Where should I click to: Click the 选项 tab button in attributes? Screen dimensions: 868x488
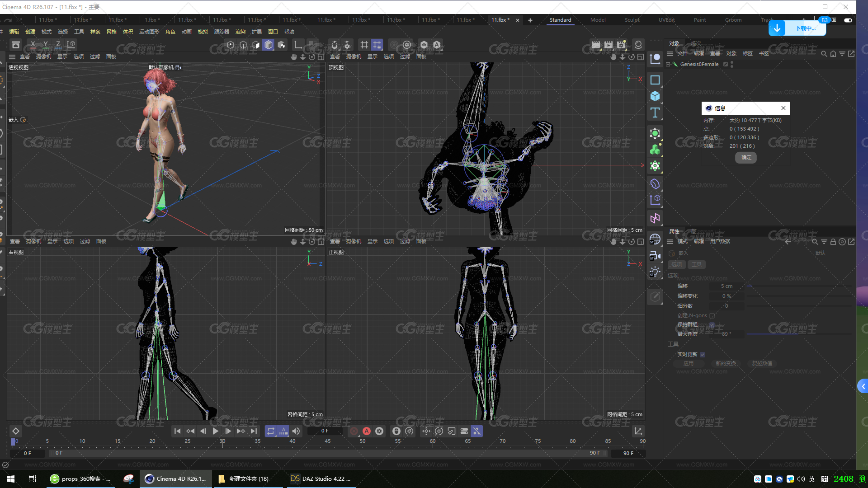tap(677, 264)
